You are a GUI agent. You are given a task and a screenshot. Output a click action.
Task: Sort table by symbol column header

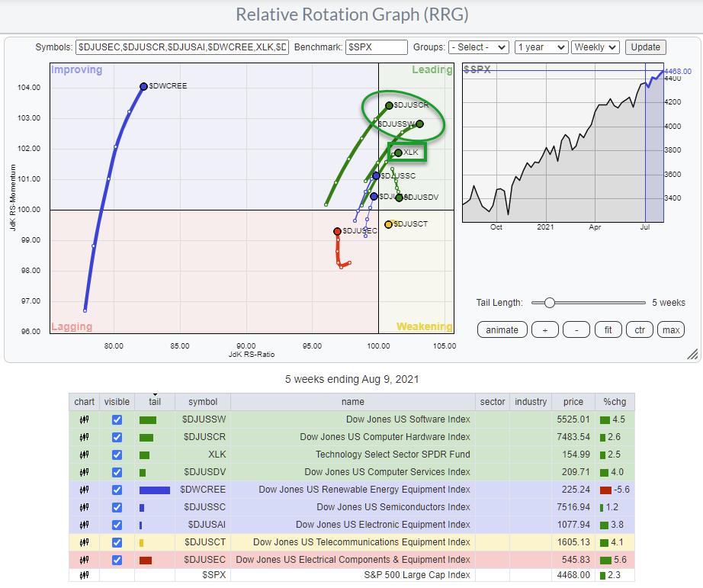[202, 402]
